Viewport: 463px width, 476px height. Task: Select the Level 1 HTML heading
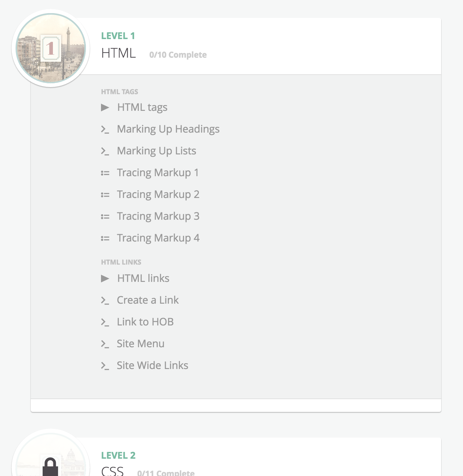point(119,53)
